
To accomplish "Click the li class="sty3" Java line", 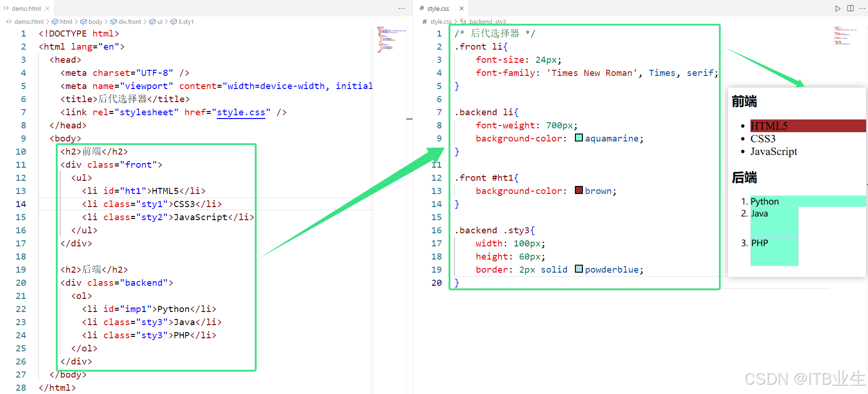I will coord(152,322).
